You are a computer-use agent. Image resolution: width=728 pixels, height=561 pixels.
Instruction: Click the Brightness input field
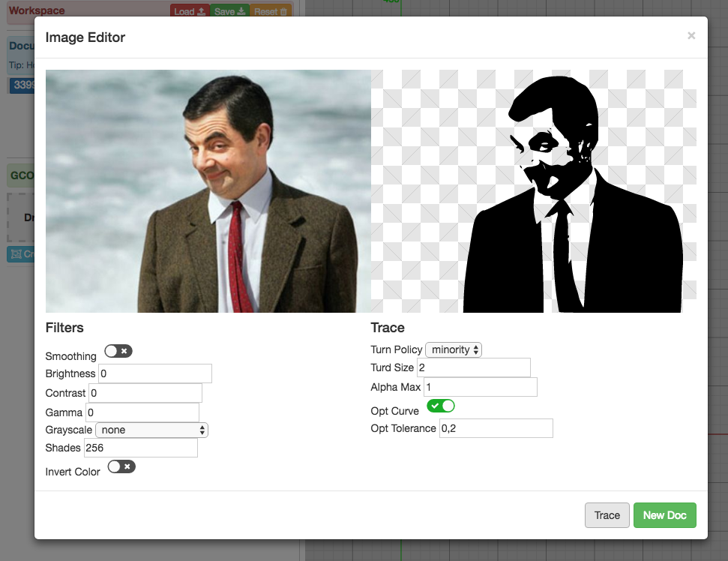155,373
